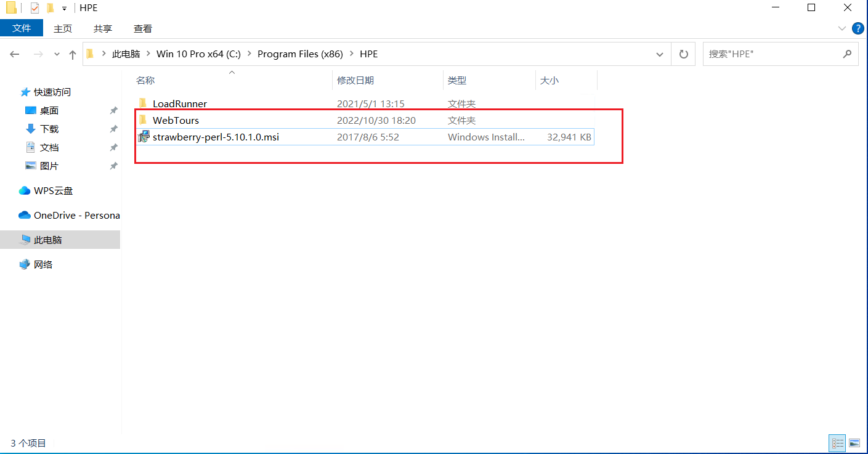Switch to the 主页 ribbon tab
Viewport: 868px width, 454px height.
(x=63, y=28)
